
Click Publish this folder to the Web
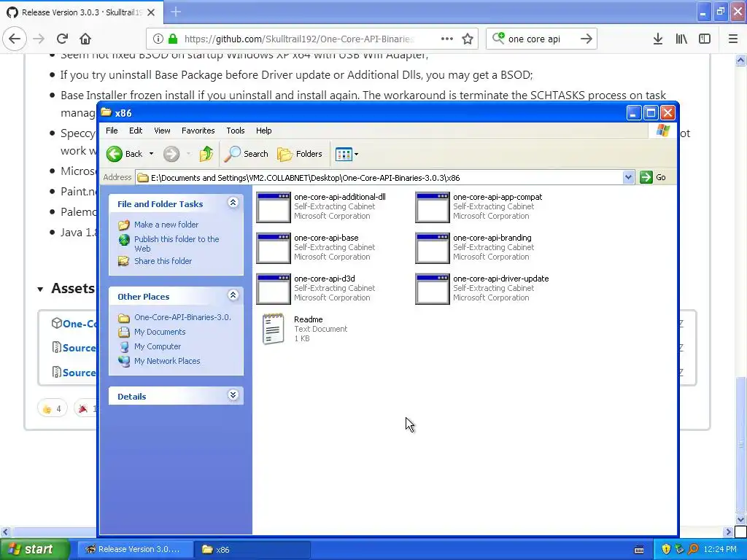point(177,244)
